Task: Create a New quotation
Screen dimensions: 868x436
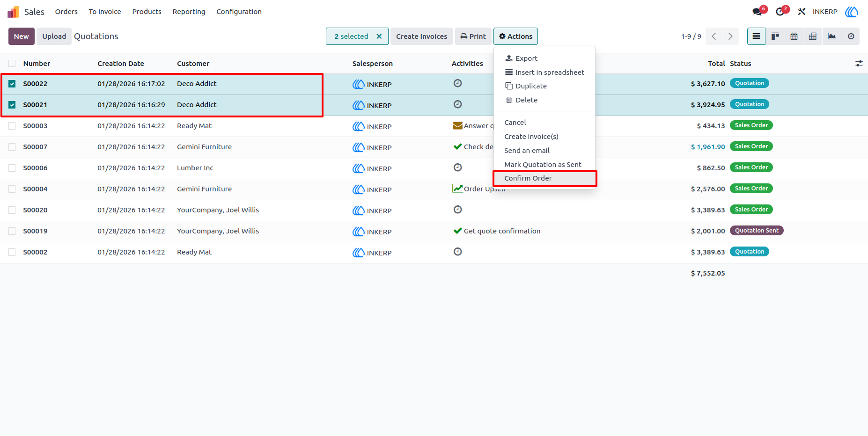Action: 22,36
